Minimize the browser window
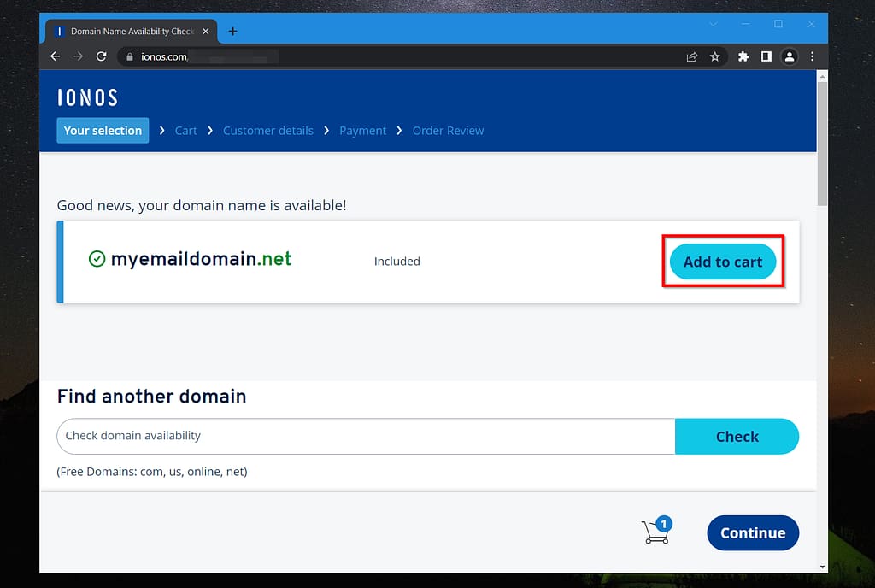The image size is (875, 588). point(745,24)
